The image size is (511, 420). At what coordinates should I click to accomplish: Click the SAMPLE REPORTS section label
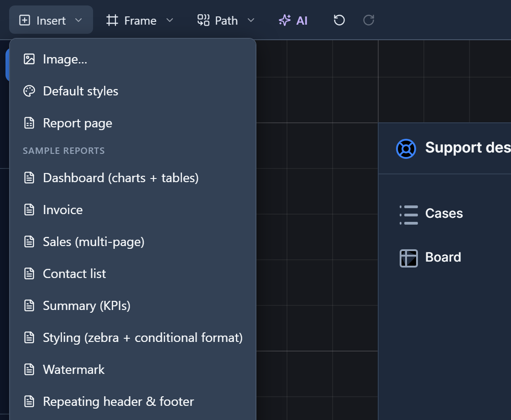click(64, 151)
